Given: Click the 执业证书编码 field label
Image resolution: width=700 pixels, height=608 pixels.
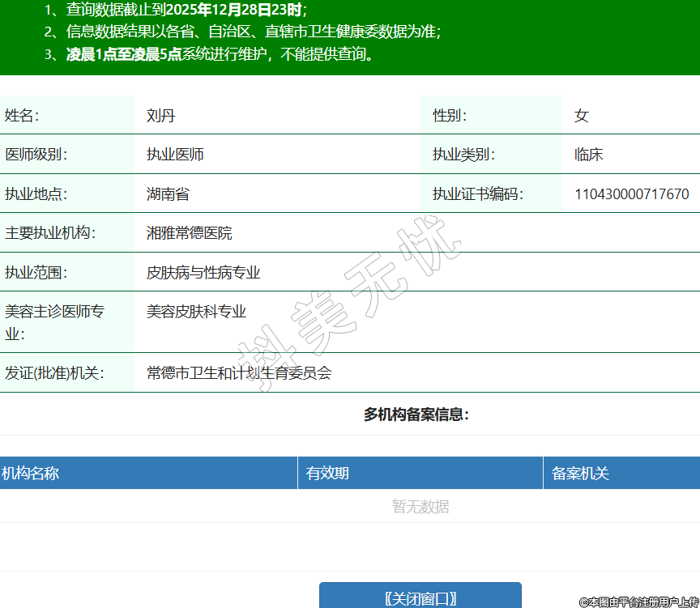Looking at the screenshot, I should click(x=477, y=194).
